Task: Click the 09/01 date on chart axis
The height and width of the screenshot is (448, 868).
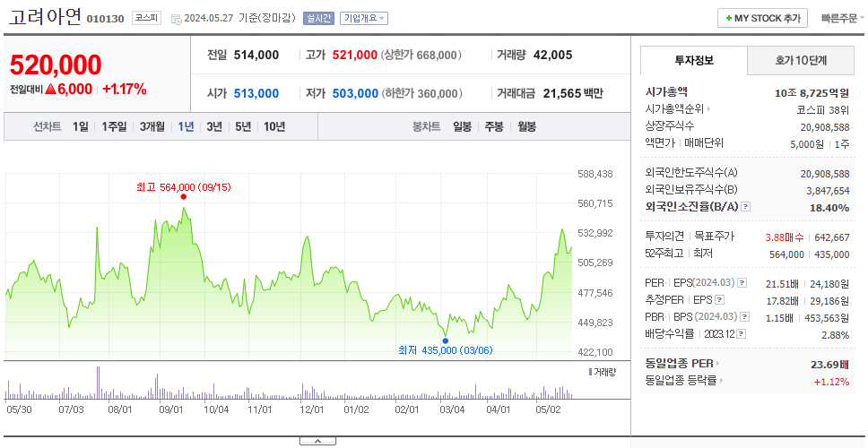Action: click(x=171, y=409)
